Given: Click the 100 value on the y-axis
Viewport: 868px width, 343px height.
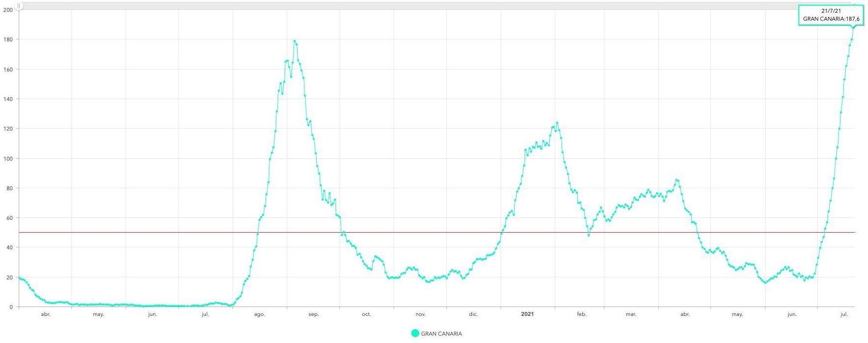Looking at the screenshot, I should point(8,159).
